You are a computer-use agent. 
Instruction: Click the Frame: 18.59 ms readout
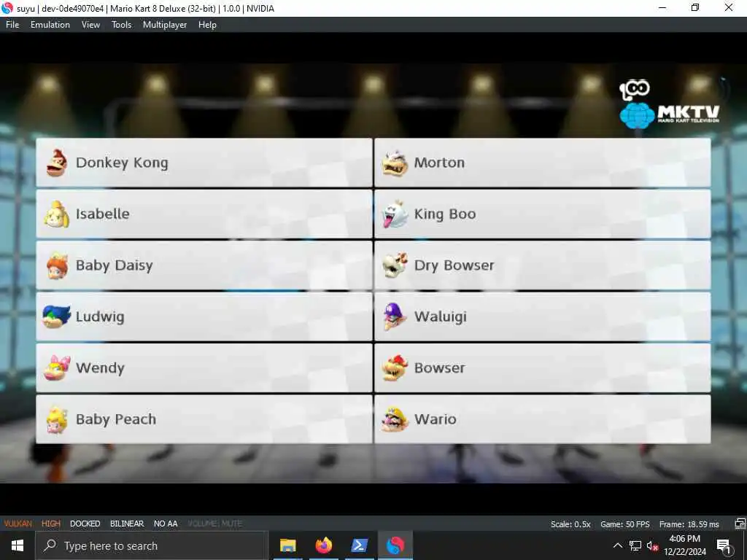click(x=689, y=524)
